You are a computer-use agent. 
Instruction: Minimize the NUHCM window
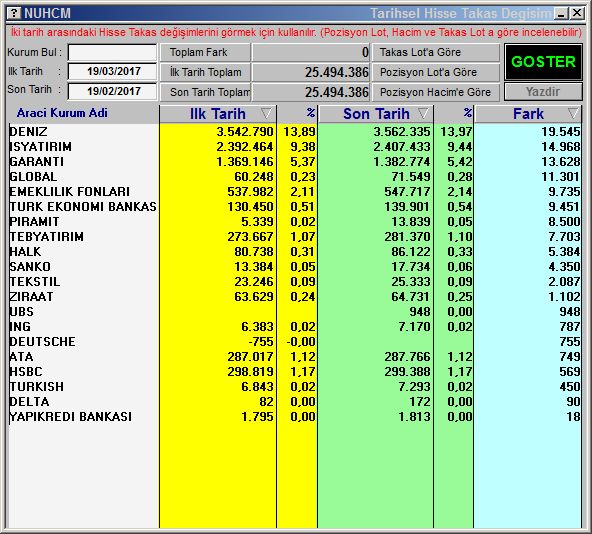[x=561, y=14]
